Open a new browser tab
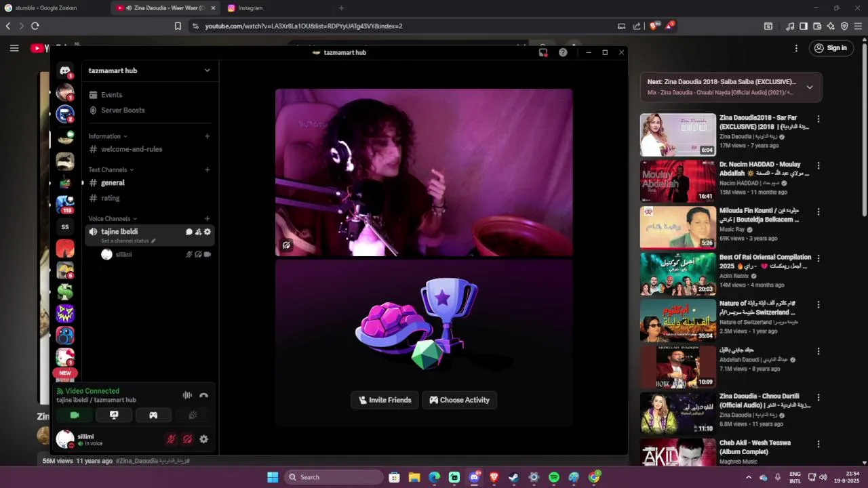The height and width of the screenshot is (488, 868). [341, 8]
